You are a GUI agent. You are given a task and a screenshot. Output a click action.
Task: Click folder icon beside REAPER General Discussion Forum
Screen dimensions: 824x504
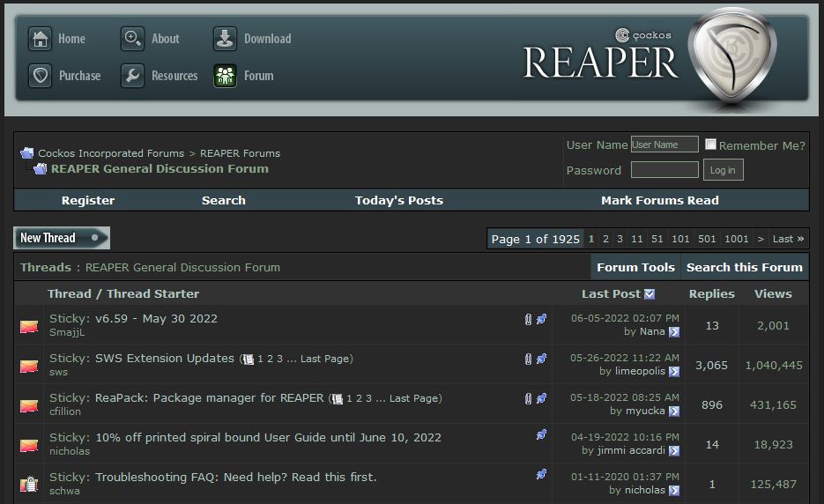pos(40,168)
